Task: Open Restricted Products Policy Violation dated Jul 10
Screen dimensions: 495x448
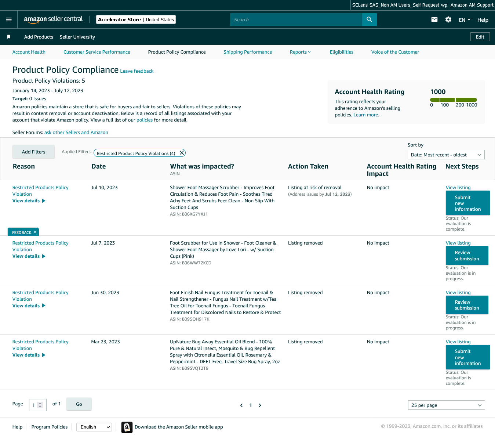Action: pyautogui.click(x=40, y=191)
